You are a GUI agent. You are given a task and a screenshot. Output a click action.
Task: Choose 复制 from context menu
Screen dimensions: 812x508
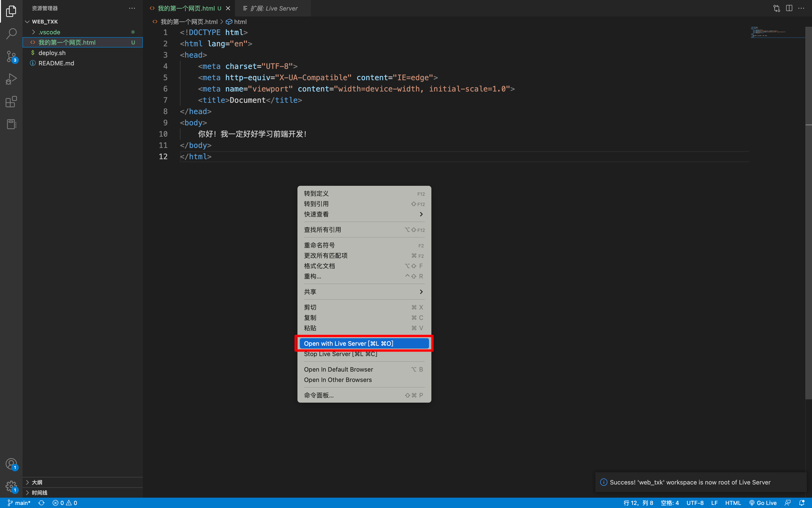364,317
